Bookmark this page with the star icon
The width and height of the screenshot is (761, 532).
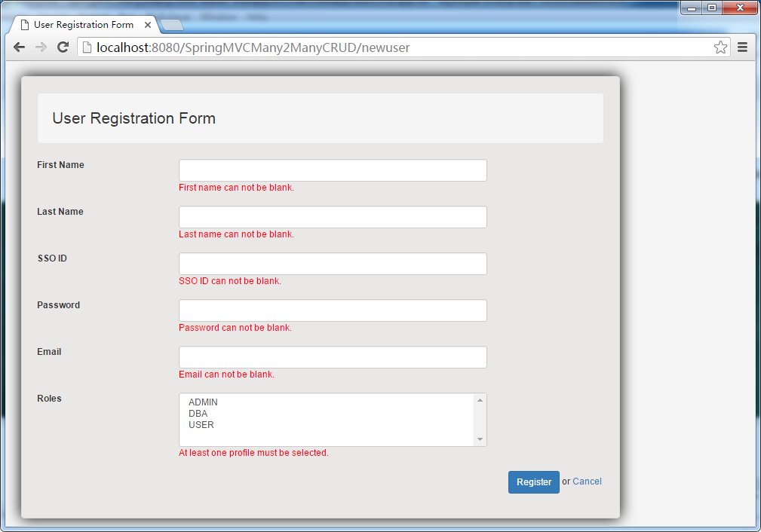pyautogui.click(x=720, y=47)
